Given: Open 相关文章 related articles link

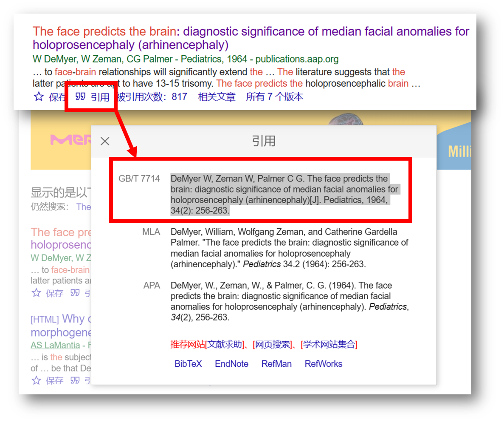Looking at the screenshot, I should tap(217, 96).
